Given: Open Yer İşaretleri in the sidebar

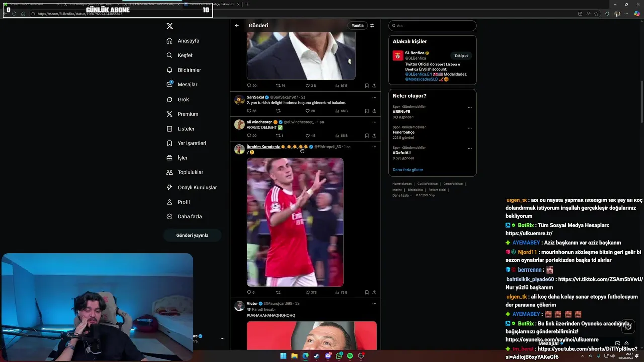Looking at the screenshot, I should pos(186,143).
